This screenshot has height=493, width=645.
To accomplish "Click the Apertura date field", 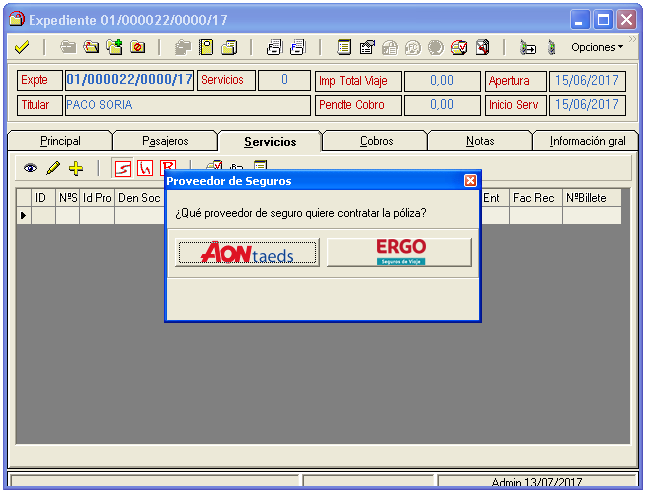I will pos(587,81).
